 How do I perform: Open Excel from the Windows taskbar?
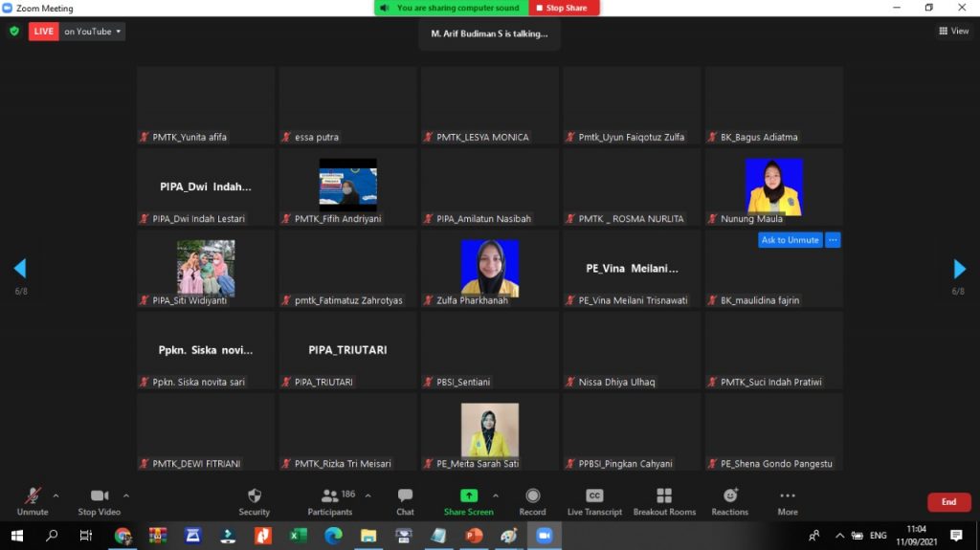[298, 536]
